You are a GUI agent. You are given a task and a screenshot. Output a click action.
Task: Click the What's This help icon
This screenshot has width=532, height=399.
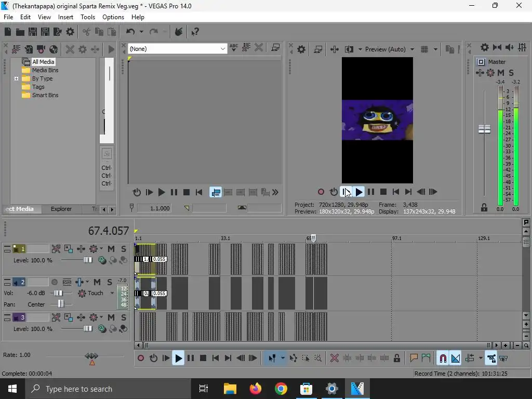pos(195,32)
